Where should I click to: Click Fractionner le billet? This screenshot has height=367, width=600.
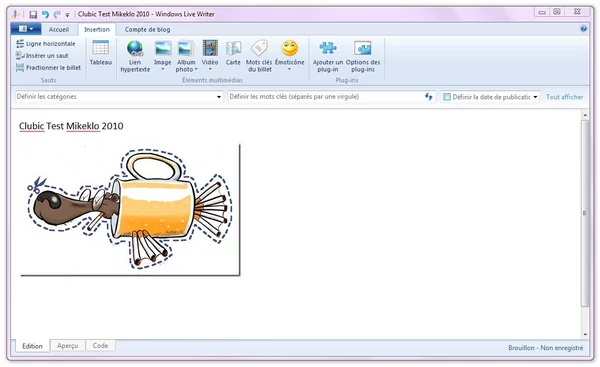pos(49,68)
